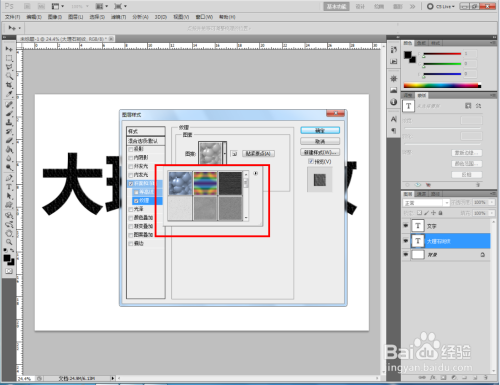Open the 滤镜(T) Filter menu
Image resolution: width=500 pixels, height=385 pixels.
pyautogui.click(x=118, y=17)
